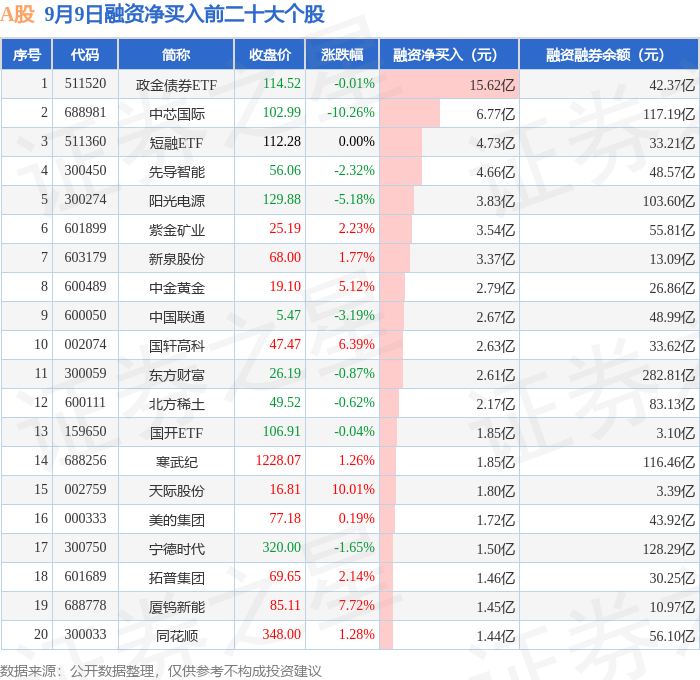Click the name 中金黄金
Viewport: 700px width, 680px height.
click(177, 288)
